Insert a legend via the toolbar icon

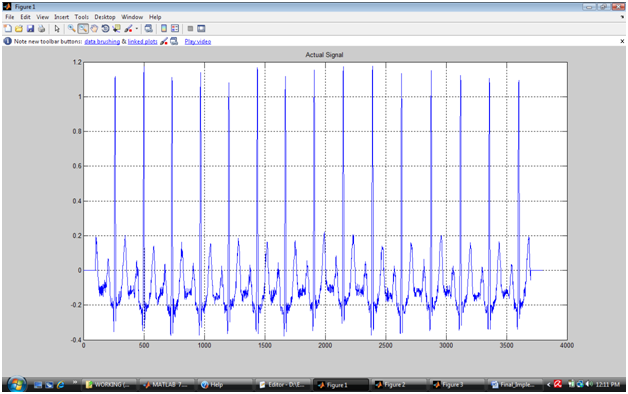coord(175,28)
